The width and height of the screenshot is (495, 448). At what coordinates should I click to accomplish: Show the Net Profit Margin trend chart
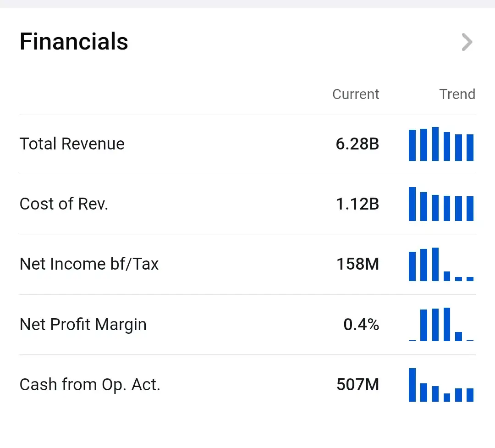point(441,325)
